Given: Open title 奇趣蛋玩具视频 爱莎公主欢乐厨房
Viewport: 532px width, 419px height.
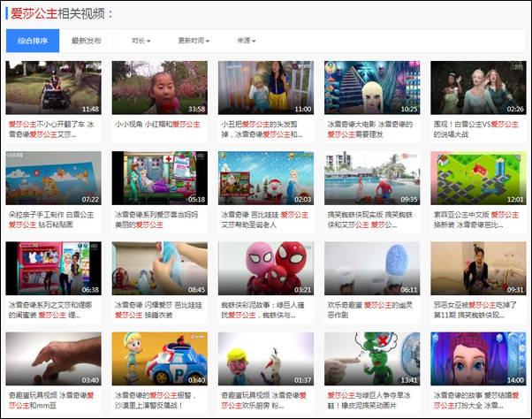Looking at the screenshot, I should tap(263, 400).
